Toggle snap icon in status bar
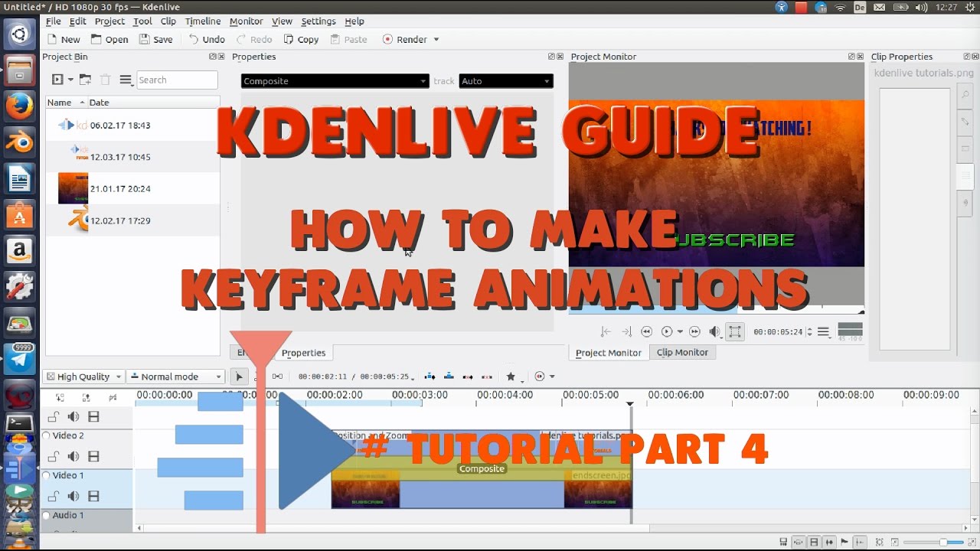This screenshot has height=551, width=980. coord(860,543)
